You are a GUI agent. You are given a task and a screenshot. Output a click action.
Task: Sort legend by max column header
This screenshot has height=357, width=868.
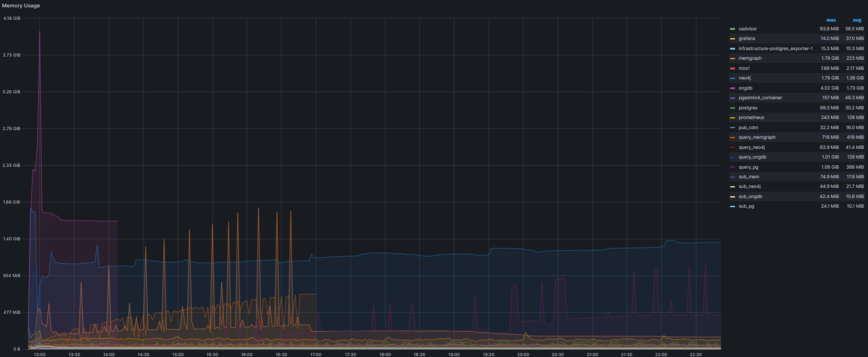point(831,20)
